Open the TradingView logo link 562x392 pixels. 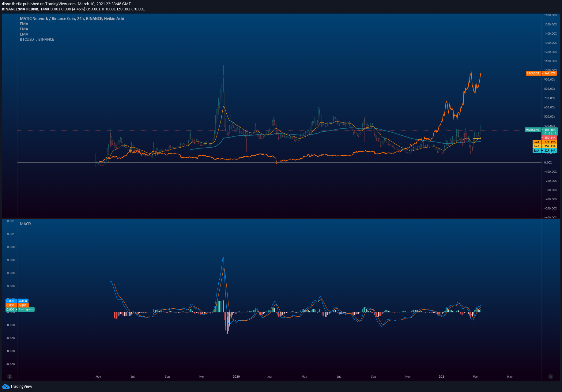point(17,386)
